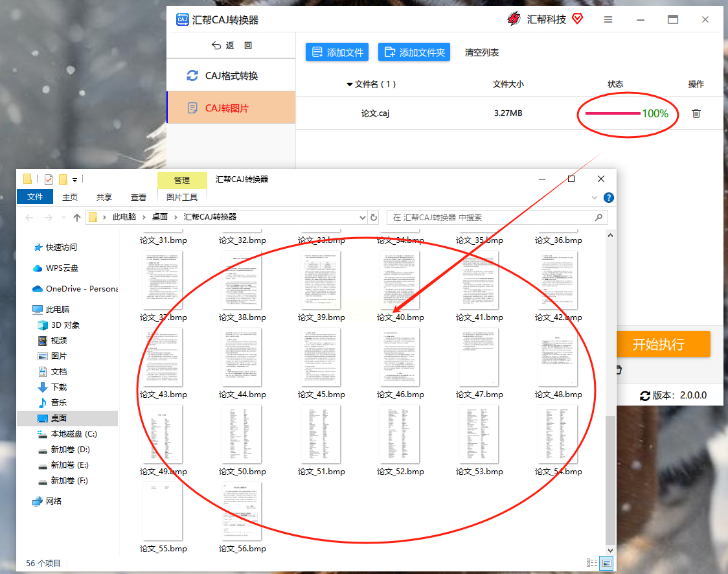Click the 汇帮科技 brand logo
Image resolution: width=728 pixels, height=574 pixels.
point(514,19)
